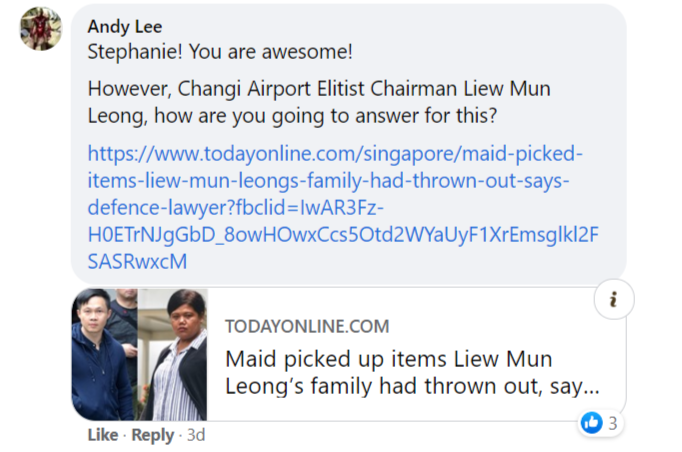Click the woman in striped shirt photo
This screenshot has width=682, height=452.
click(x=173, y=354)
